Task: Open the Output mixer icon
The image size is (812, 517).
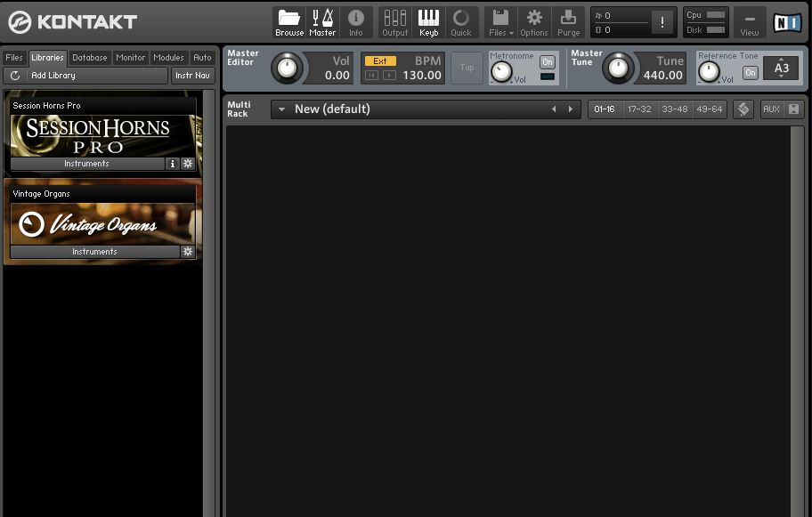Action: point(395,23)
